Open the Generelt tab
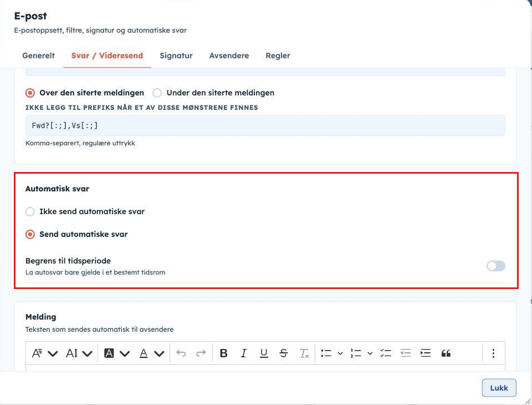Image resolution: width=532 pixels, height=405 pixels. (38, 55)
